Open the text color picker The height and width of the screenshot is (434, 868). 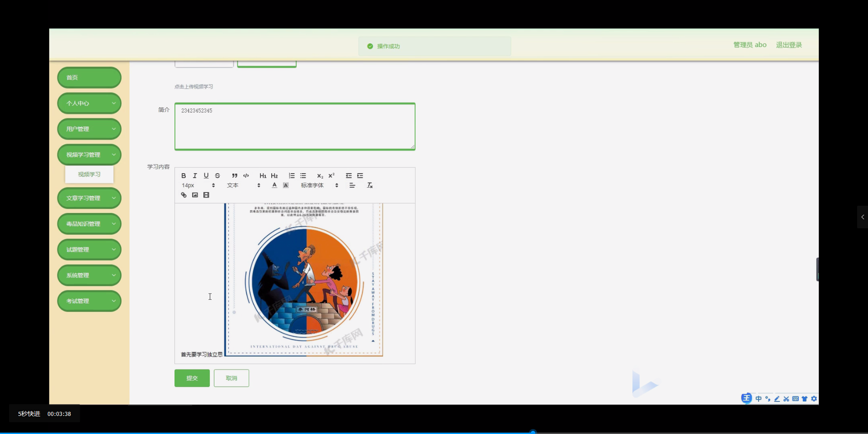274,185
